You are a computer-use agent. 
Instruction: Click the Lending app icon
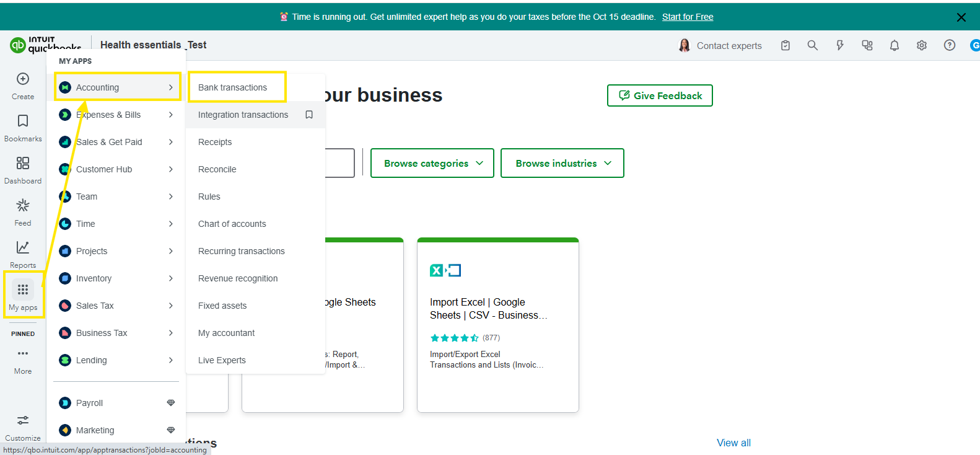point(65,360)
